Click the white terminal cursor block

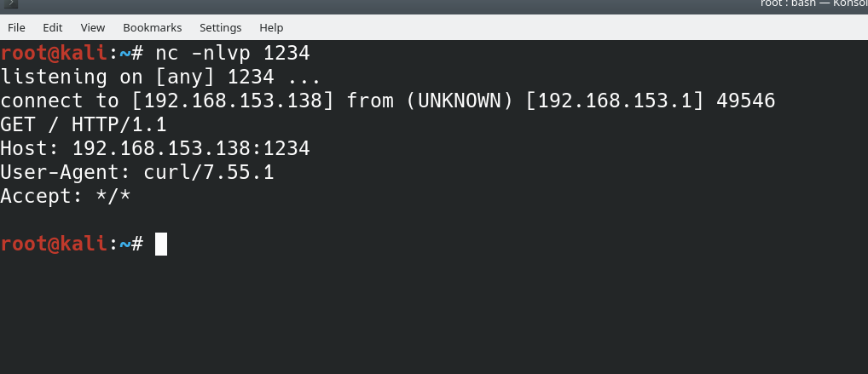coord(161,245)
